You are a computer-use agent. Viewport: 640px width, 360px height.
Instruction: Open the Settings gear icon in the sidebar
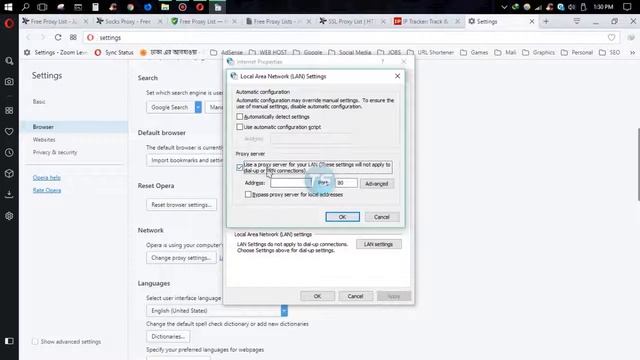point(9,216)
